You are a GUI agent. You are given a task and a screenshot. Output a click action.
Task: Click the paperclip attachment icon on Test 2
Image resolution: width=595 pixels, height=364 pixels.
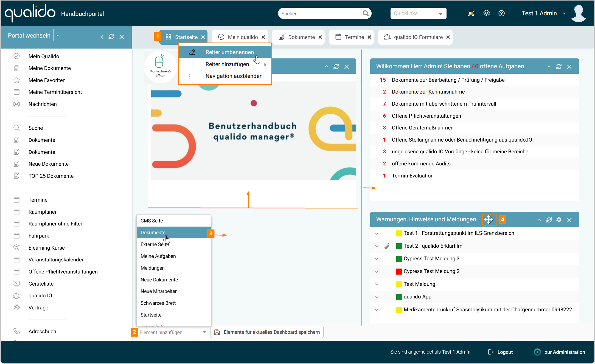coord(387,246)
